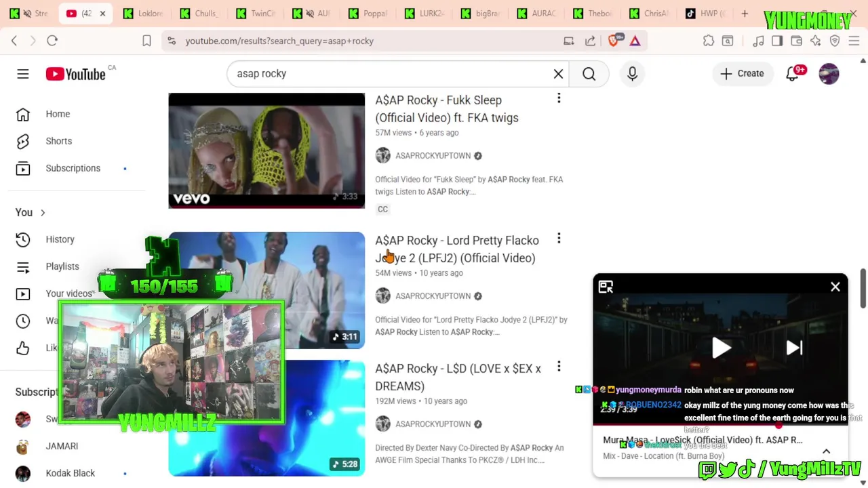
Task: Open Brave Shields lion icon
Action: click(614, 41)
